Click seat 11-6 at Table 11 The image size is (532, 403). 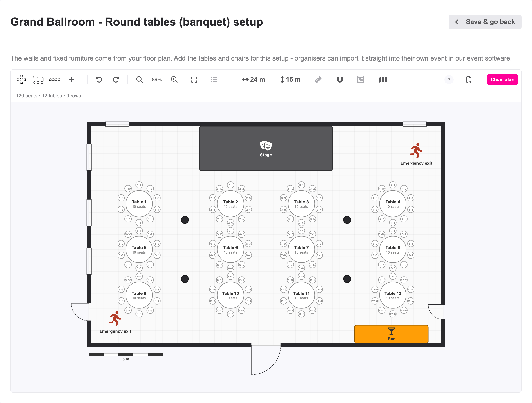301,314
